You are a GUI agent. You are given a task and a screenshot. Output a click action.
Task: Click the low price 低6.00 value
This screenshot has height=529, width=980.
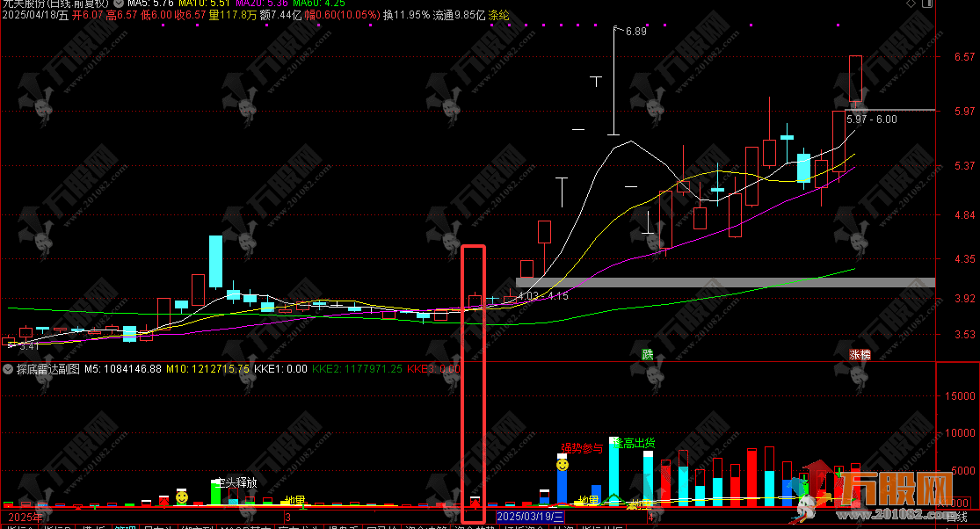(x=156, y=15)
